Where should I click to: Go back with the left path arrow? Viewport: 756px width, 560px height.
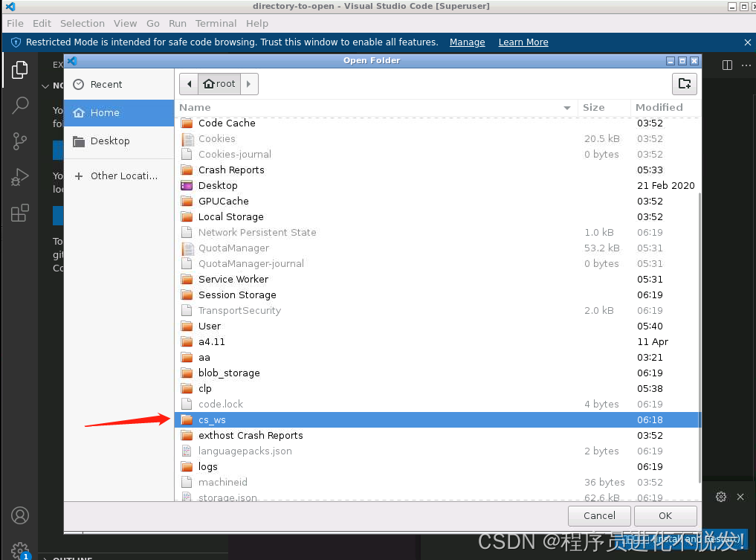[189, 84]
